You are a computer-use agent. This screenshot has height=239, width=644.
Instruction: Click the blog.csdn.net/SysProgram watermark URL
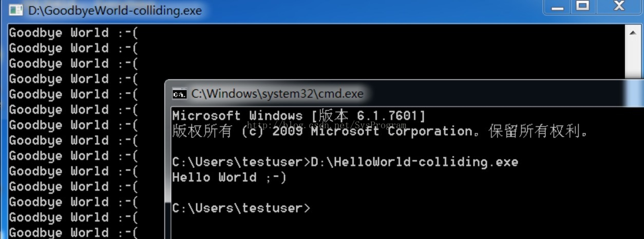[327, 125]
